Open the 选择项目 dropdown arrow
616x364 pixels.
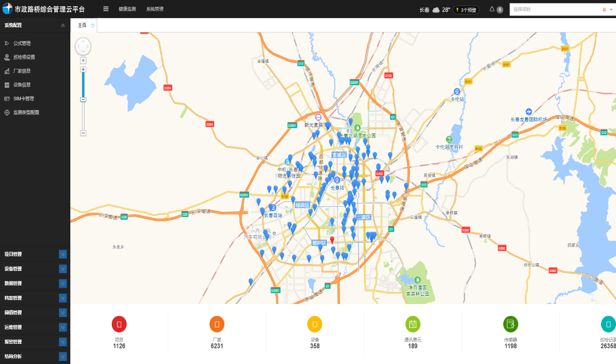[612, 9]
